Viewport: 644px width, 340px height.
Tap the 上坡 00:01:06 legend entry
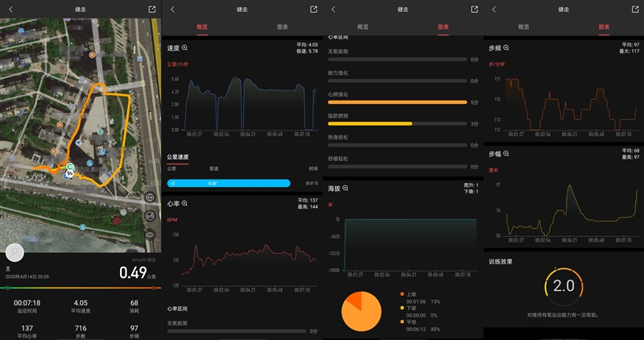(420, 297)
